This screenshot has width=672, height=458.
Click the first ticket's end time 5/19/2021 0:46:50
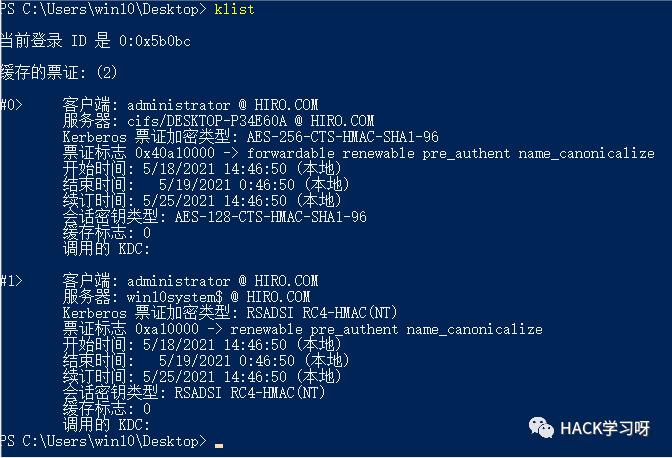pos(227,185)
